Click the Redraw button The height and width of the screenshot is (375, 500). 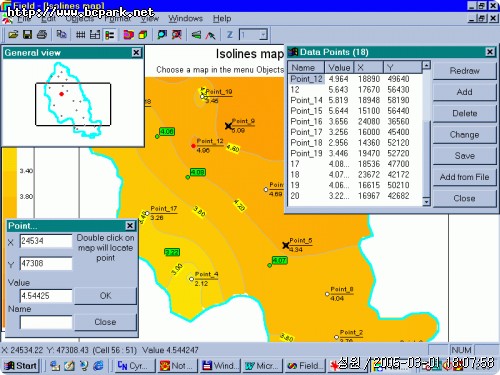click(x=464, y=71)
